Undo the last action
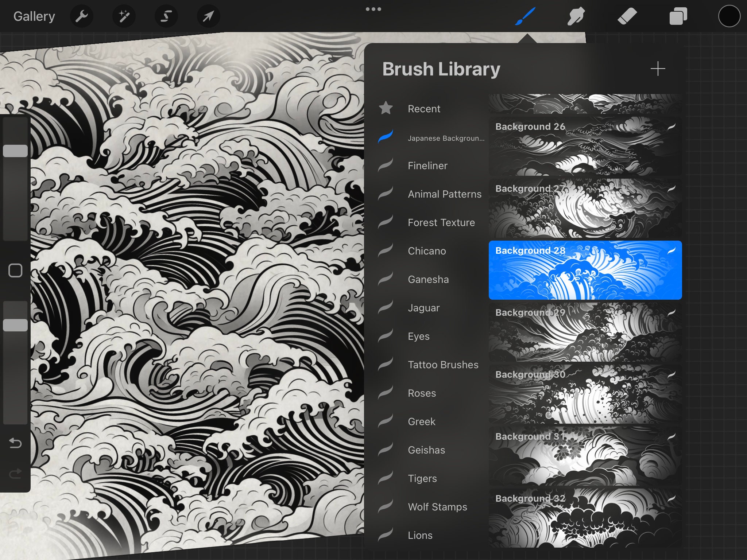Screen dimensions: 747x560 coord(15,443)
